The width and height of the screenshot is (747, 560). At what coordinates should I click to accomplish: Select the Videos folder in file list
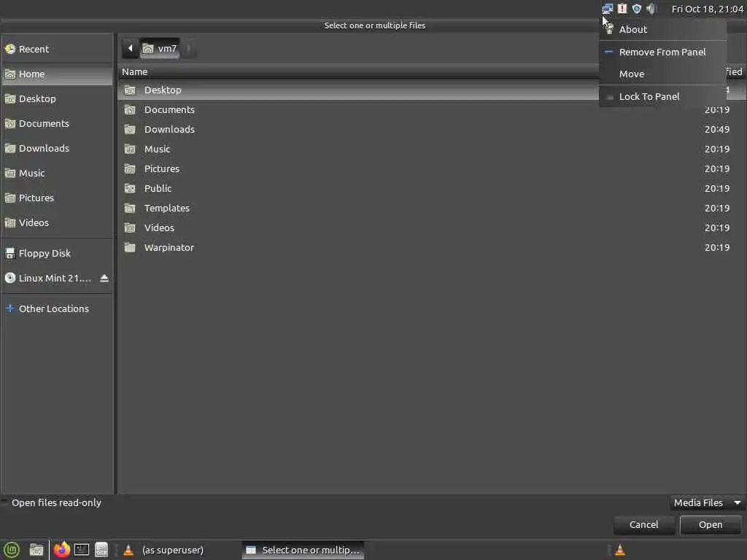[432, 227]
